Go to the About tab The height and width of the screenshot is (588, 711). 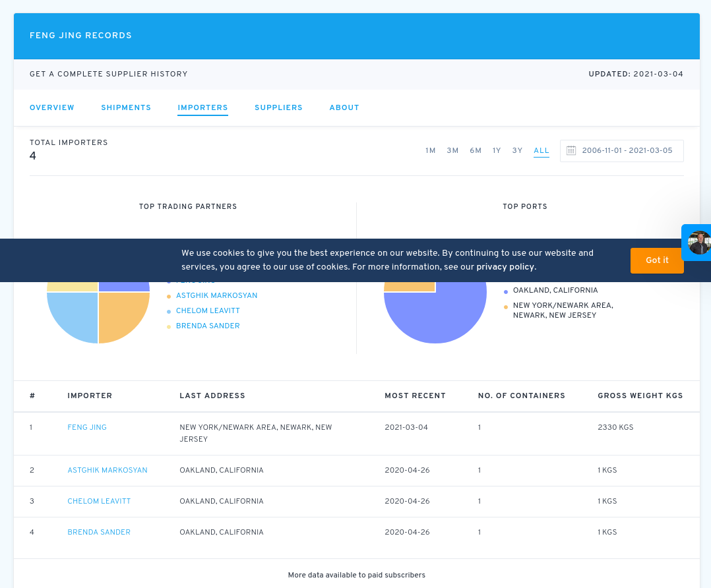(344, 107)
